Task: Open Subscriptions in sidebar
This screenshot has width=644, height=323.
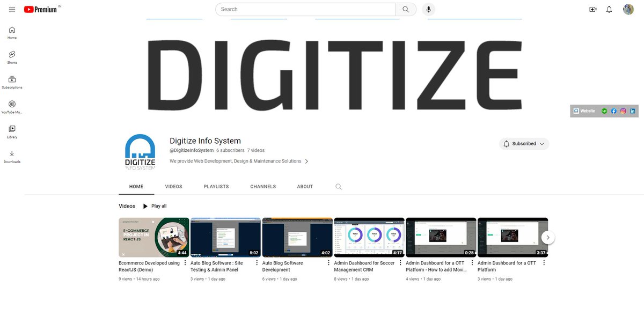Action: pyautogui.click(x=12, y=82)
